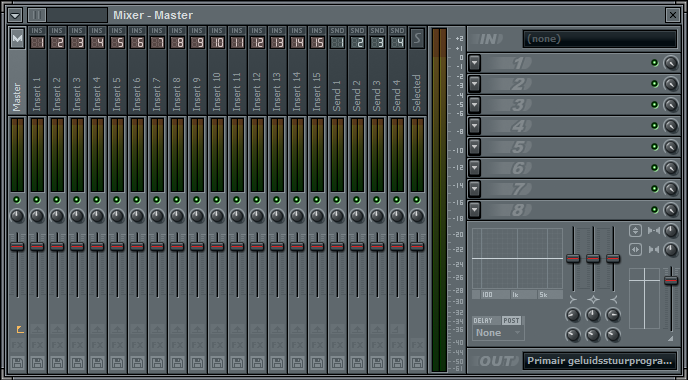688x380 pixels.
Task: Close the Mixer window
Action: 673,15
